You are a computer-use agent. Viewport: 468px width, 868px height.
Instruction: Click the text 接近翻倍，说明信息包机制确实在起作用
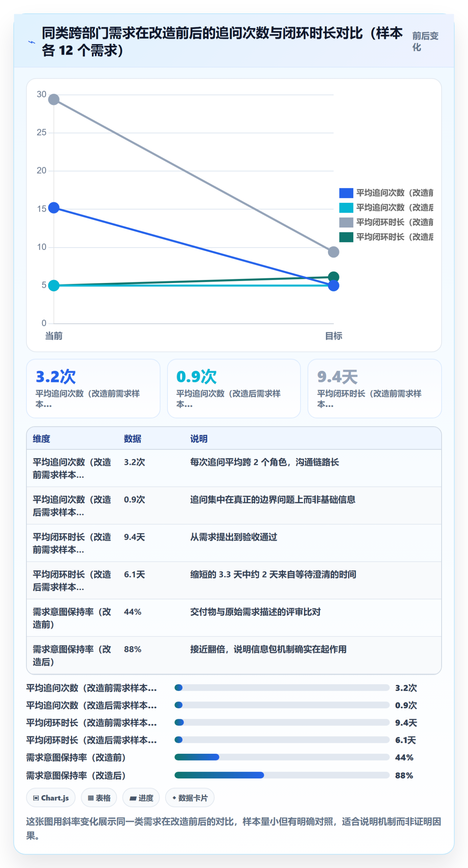coord(268,649)
